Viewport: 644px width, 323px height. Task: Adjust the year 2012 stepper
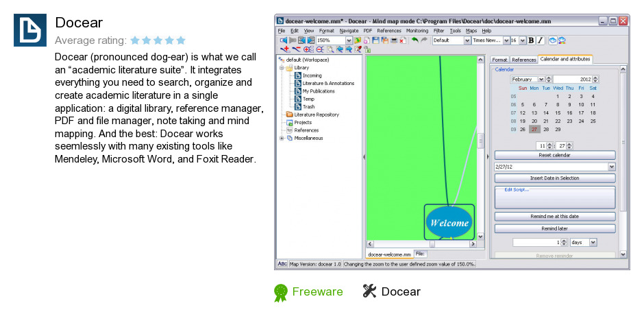pyautogui.click(x=595, y=79)
